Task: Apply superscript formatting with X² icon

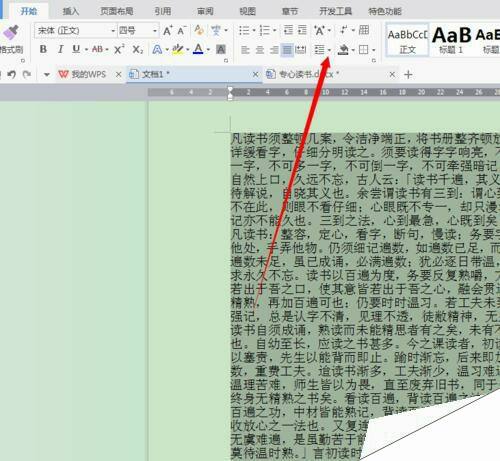Action: click(x=119, y=50)
